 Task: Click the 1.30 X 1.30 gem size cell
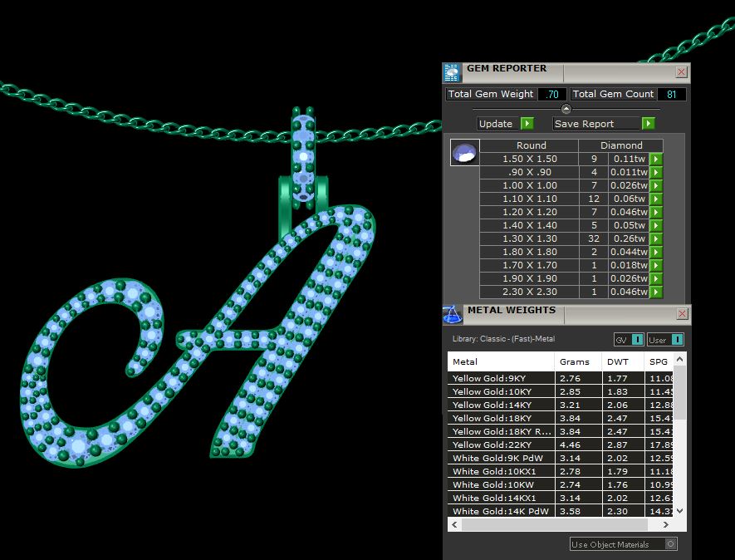[530, 238]
